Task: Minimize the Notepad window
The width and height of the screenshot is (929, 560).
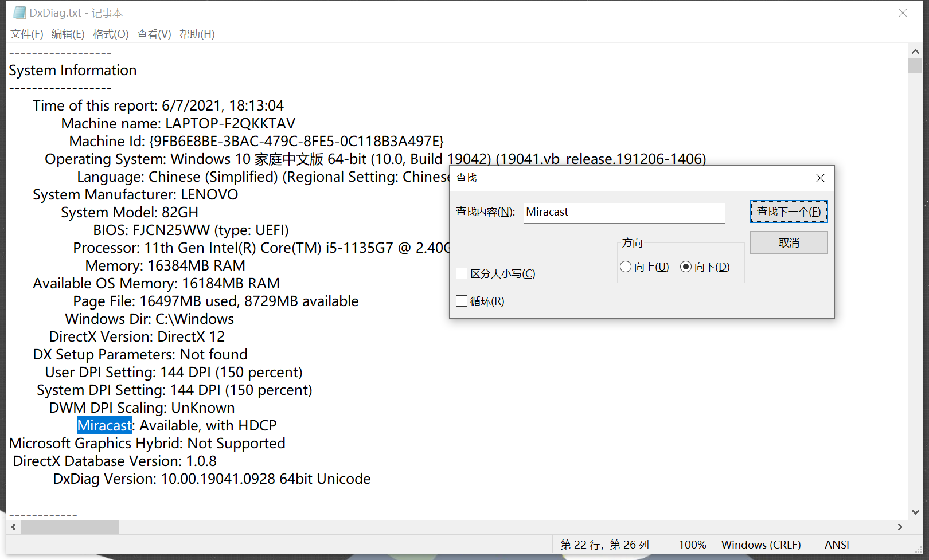Action: pos(822,13)
